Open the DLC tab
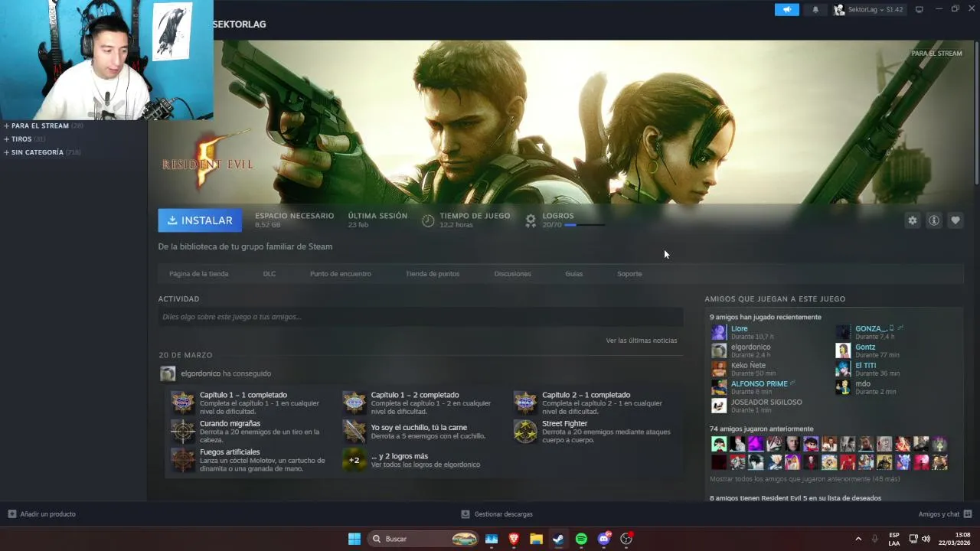Viewport: 980px width, 551px height. pos(269,274)
